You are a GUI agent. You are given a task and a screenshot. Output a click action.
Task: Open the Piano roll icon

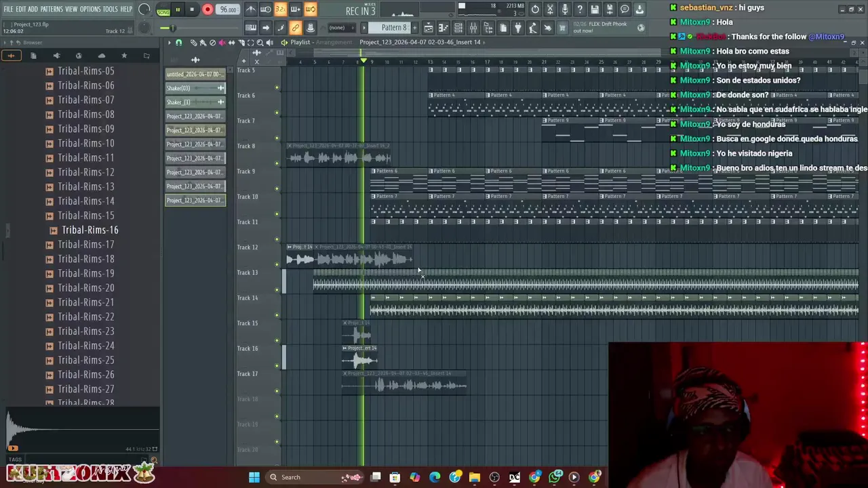coord(443,28)
